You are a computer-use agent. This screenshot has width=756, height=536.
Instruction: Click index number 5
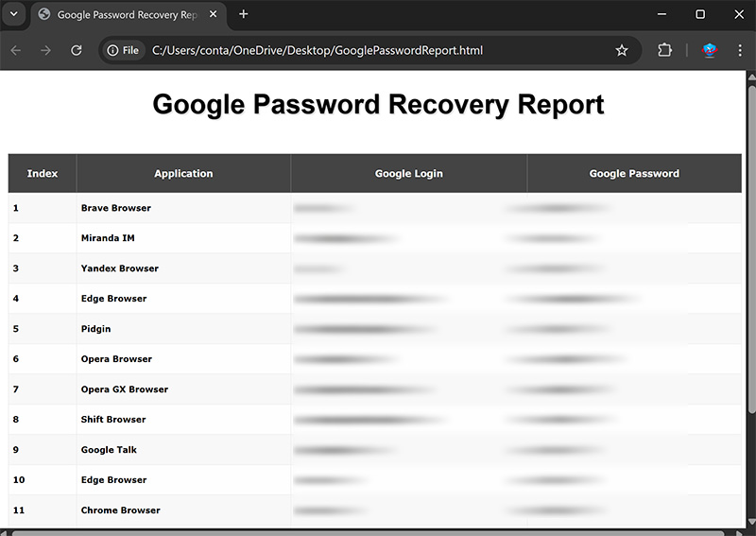tap(16, 329)
